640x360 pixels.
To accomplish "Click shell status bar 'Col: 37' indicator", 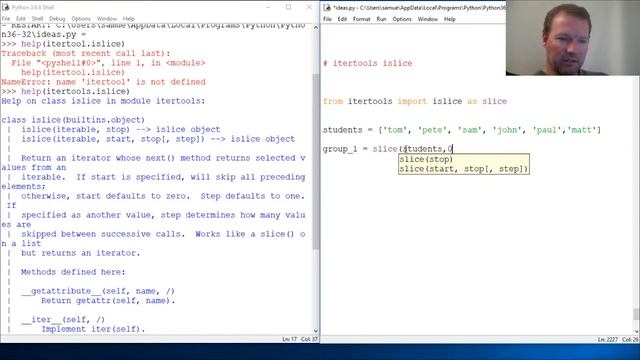I will 309,339.
